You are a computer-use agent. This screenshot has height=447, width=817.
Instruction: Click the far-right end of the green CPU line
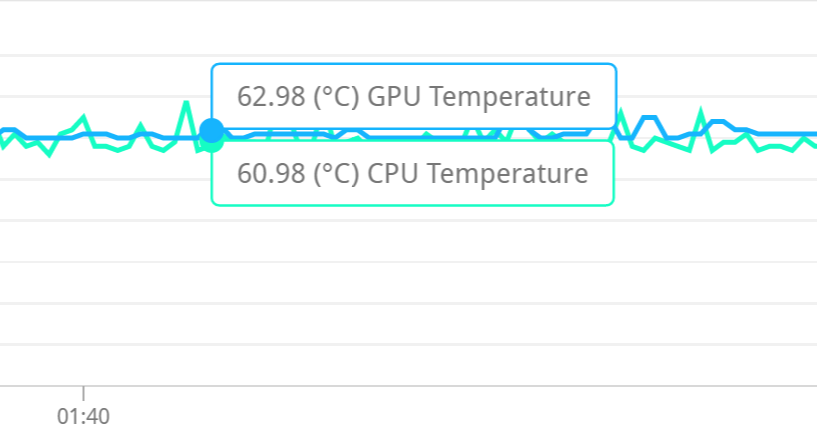coord(814,146)
